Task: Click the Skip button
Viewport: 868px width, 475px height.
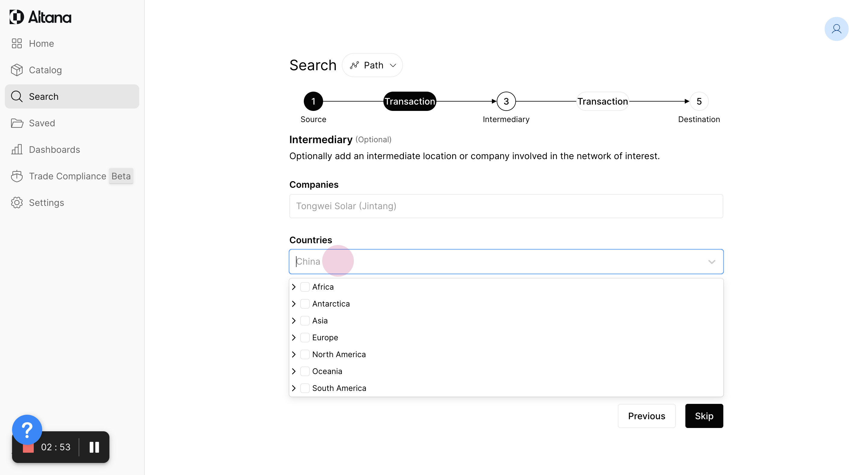Action: [704, 416]
